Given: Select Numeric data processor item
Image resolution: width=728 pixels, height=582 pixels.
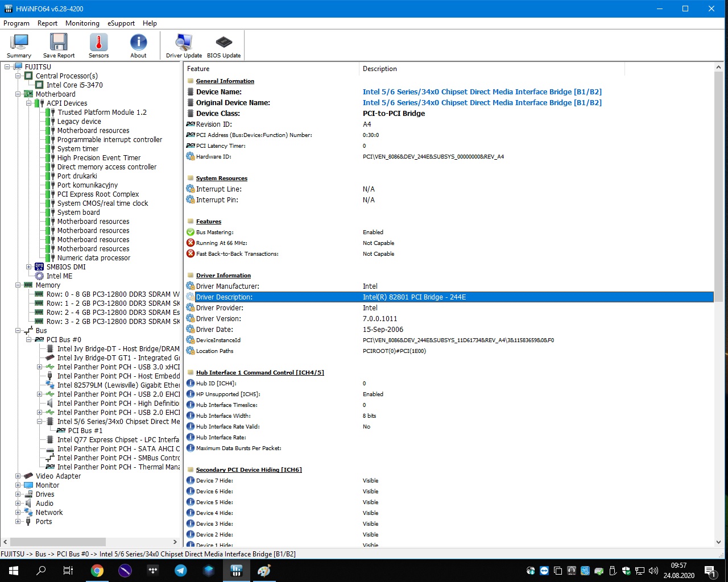Looking at the screenshot, I should pyautogui.click(x=94, y=258).
